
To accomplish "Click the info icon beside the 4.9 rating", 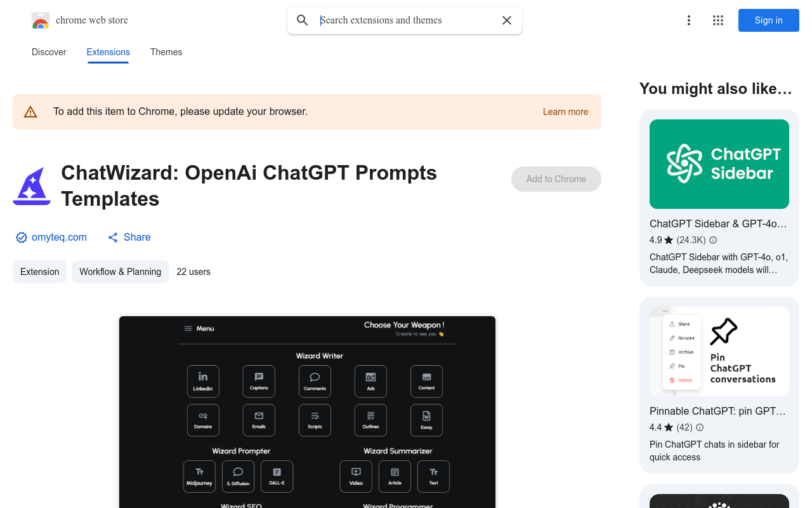I will [x=712, y=240].
